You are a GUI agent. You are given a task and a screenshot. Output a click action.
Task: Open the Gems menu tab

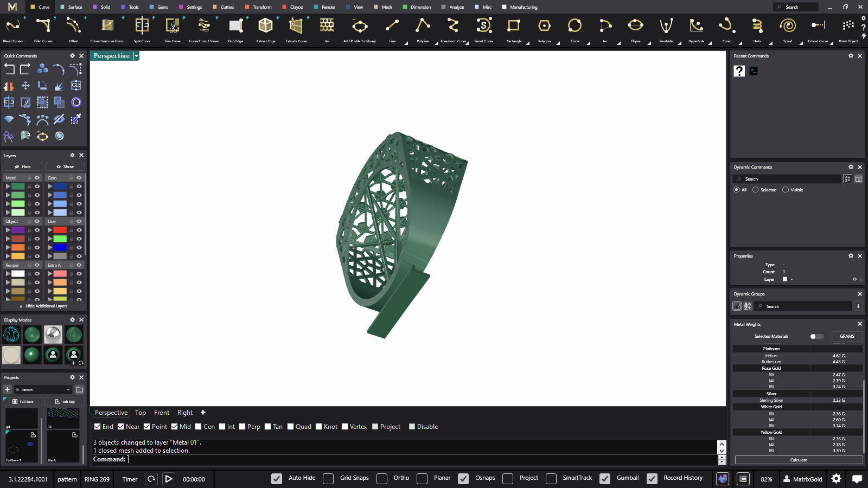(x=159, y=7)
